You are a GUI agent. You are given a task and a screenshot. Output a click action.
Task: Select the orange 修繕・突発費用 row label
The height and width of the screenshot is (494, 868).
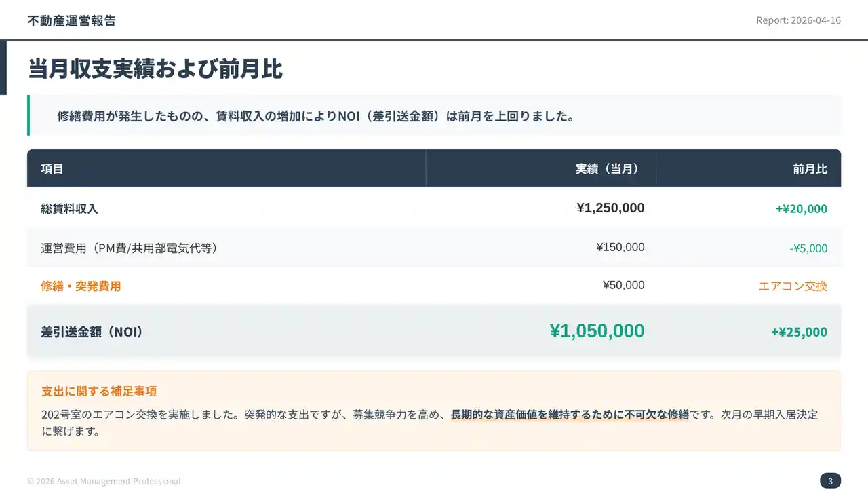click(81, 286)
